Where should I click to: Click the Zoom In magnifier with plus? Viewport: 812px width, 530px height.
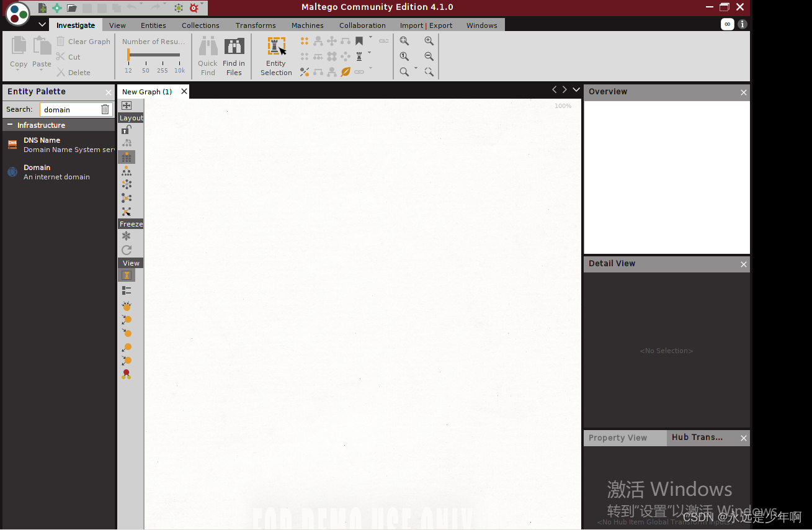coord(429,41)
